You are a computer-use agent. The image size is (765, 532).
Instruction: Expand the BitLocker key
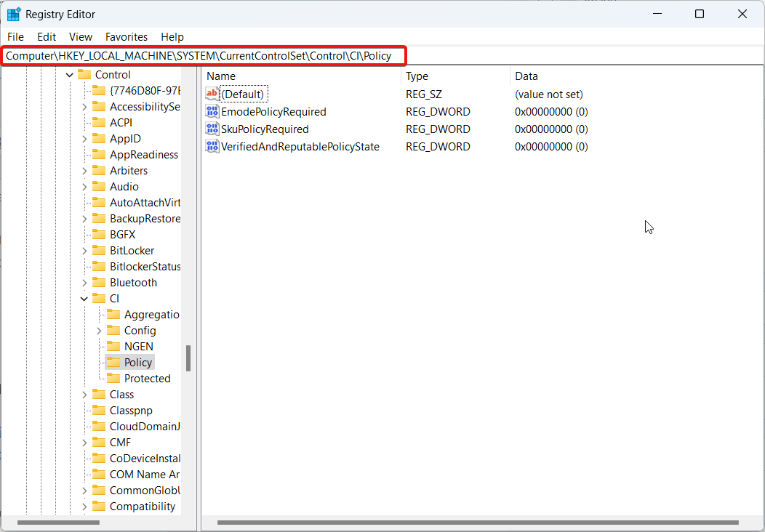84,251
